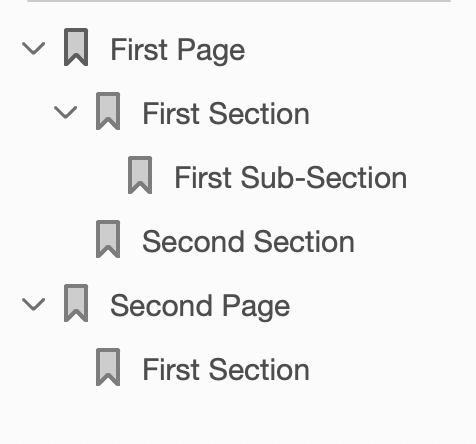Collapse the First Page bookmark tree

pyautogui.click(x=33, y=48)
